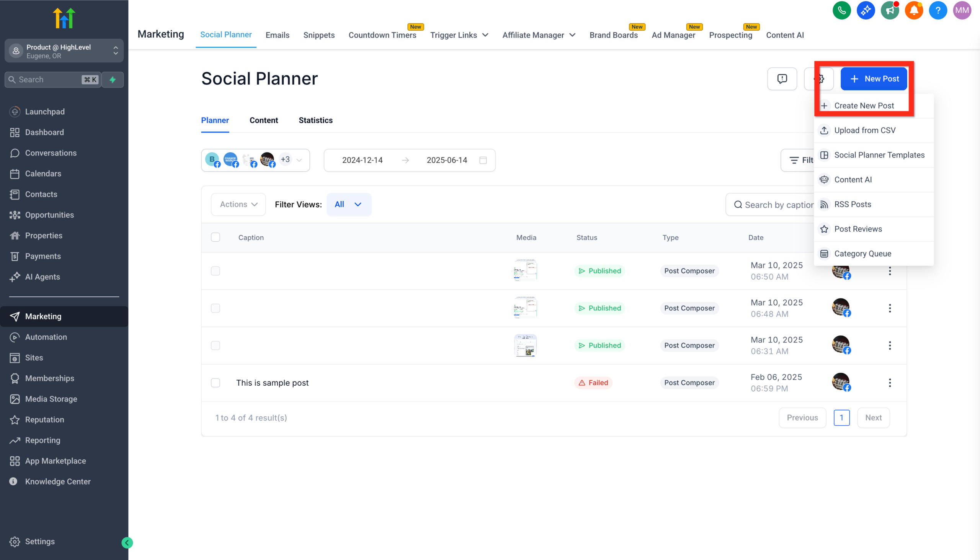
Task: Check the select-all checkbox in the table header
Action: click(x=215, y=237)
